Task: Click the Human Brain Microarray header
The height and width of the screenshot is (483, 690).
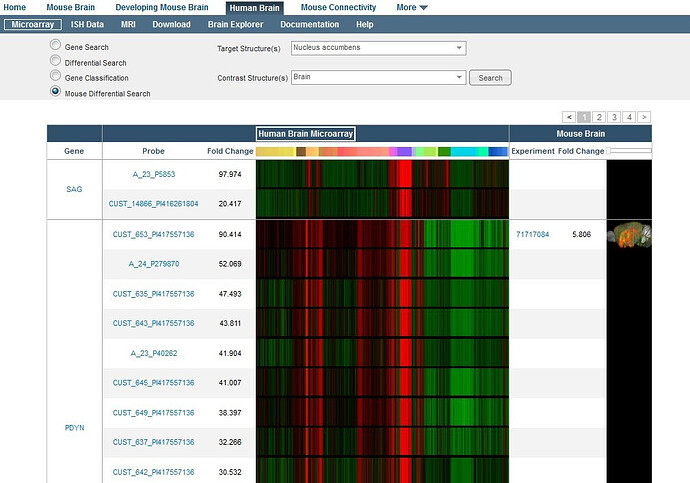Action: (305, 134)
